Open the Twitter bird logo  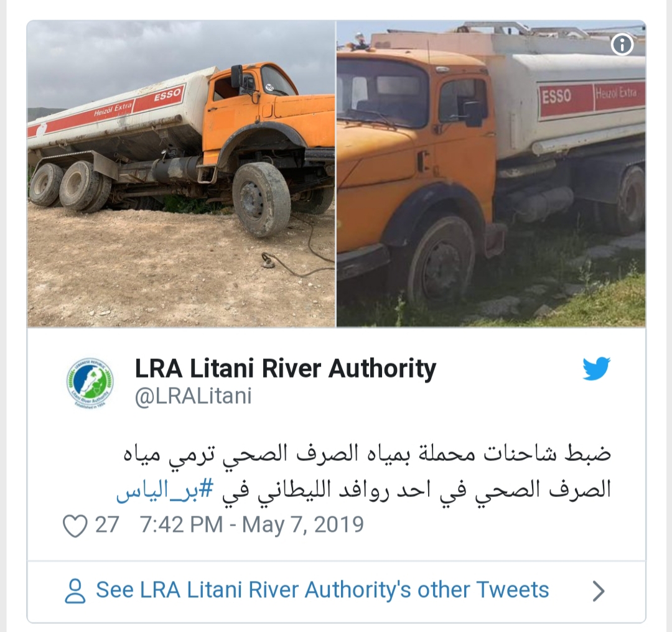[596, 368]
